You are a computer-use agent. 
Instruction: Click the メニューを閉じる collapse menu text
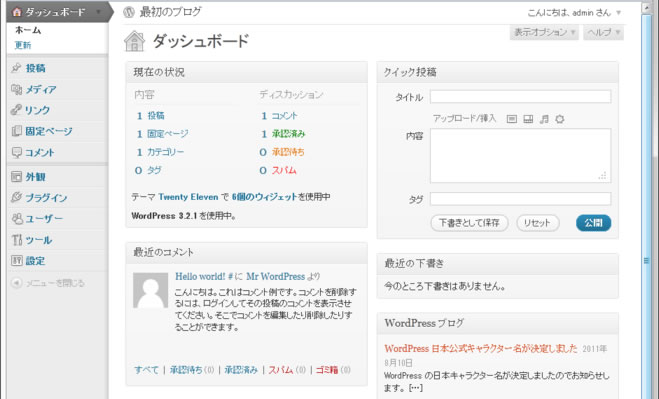tap(55, 283)
